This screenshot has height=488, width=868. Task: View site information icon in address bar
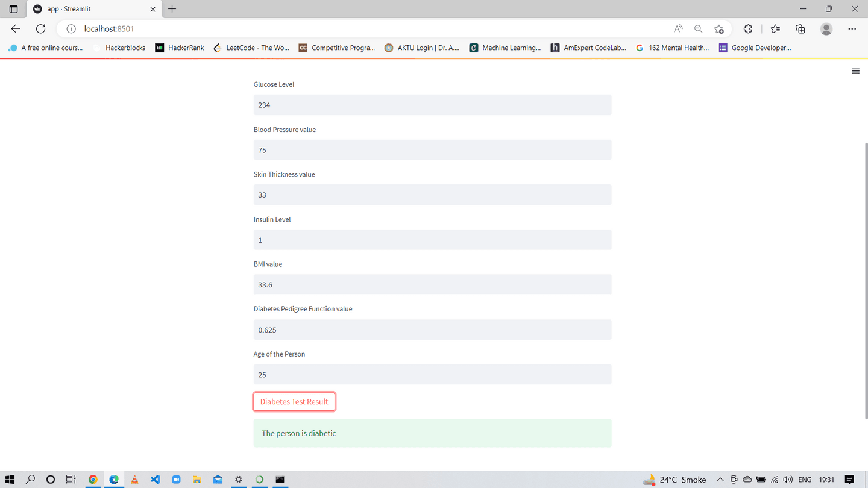[71, 29]
